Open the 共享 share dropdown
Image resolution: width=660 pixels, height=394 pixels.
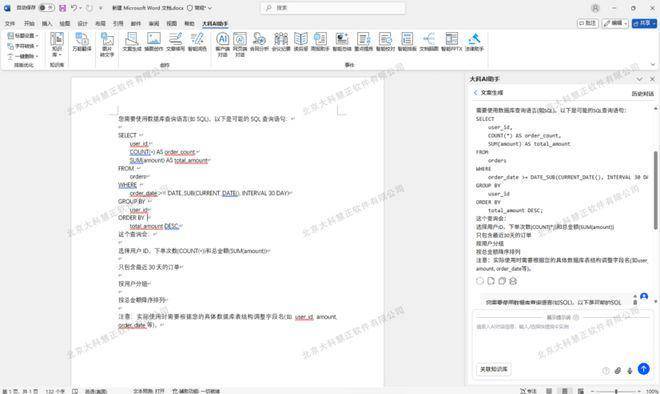[x=644, y=23]
